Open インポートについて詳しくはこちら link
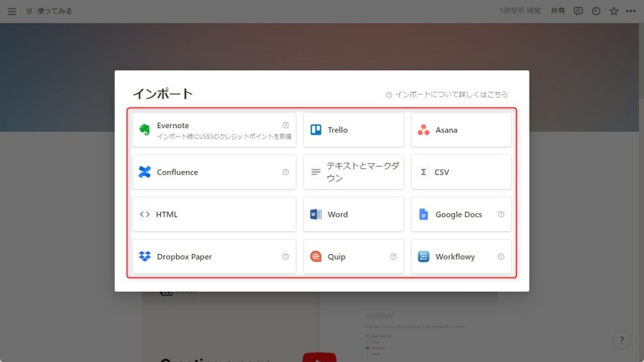Image resolution: width=644 pixels, height=362 pixels. point(447,94)
